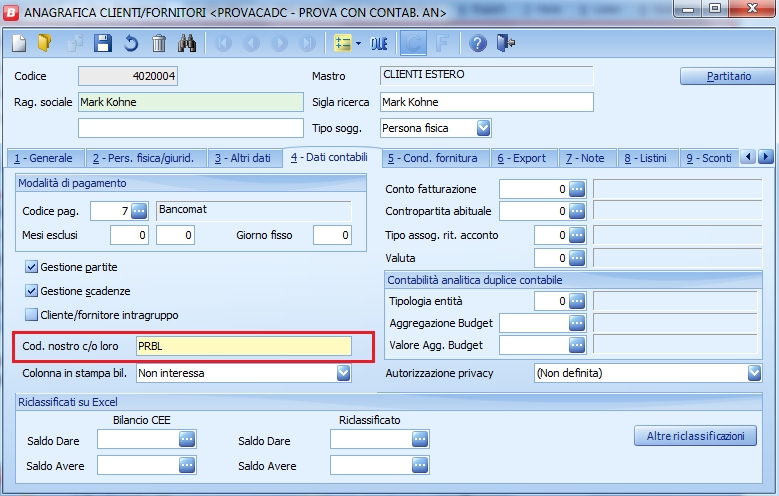
Task: Switch to the 3 - Altri dati tab
Action: [243, 158]
